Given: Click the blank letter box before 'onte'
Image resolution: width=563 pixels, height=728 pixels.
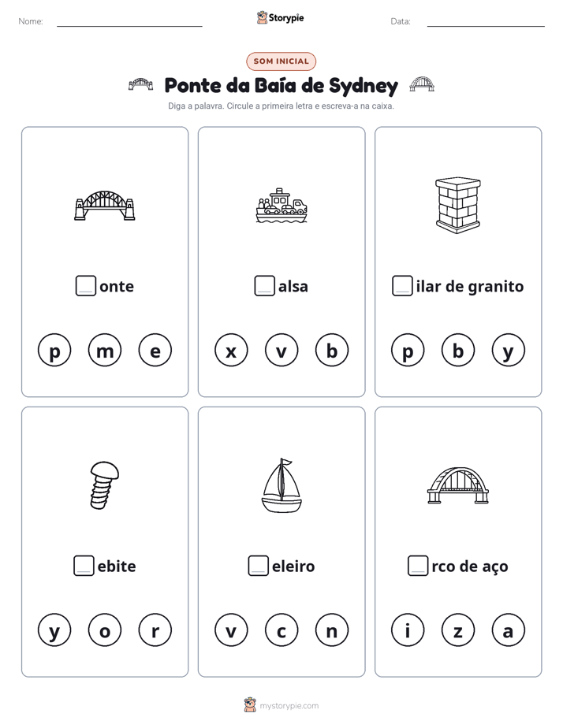Looking at the screenshot, I should (86, 285).
